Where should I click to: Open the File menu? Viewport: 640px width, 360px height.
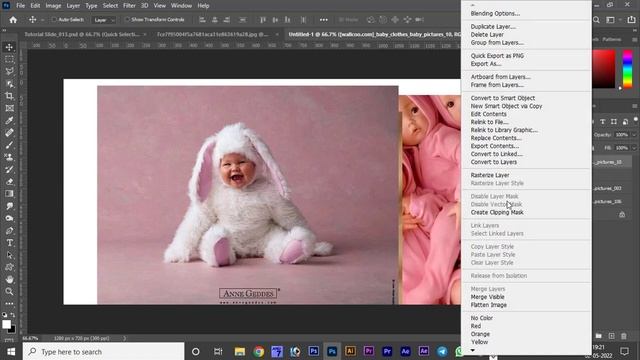[x=20, y=6]
